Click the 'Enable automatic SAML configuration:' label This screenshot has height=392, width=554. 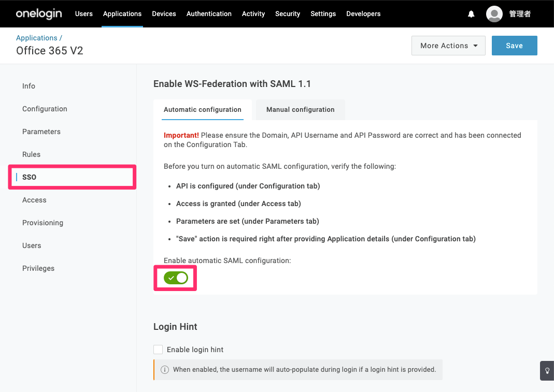(x=227, y=260)
